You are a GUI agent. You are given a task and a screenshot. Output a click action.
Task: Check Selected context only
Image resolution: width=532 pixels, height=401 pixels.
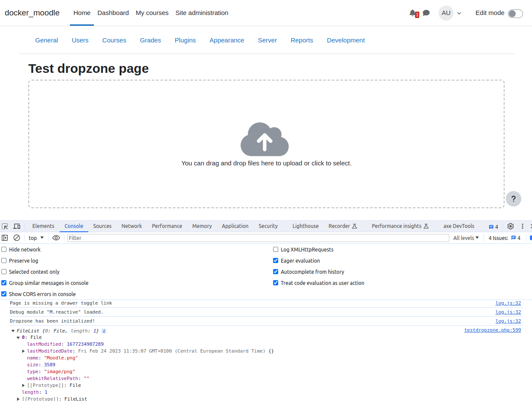click(x=4, y=272)
